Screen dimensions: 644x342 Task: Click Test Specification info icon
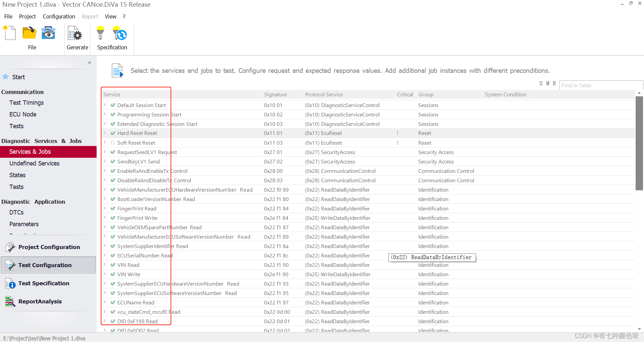[10, 283]
